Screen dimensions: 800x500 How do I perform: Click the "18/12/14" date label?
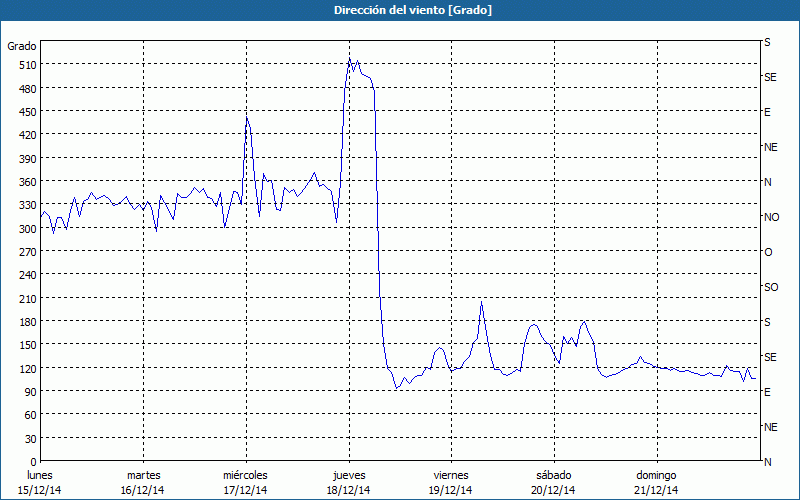coord(348,490)
